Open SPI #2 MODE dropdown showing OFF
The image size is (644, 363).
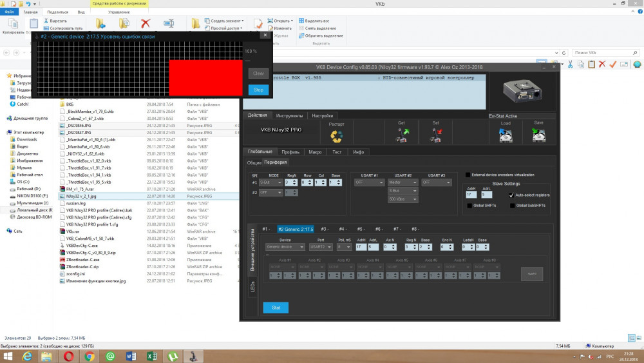click(270, 192)
